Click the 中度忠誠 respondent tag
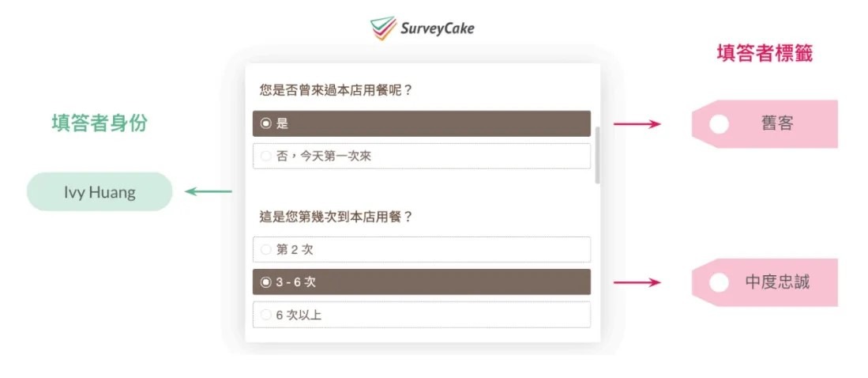Viewport: 868px width, 378px height. click(x=765, y=282)
